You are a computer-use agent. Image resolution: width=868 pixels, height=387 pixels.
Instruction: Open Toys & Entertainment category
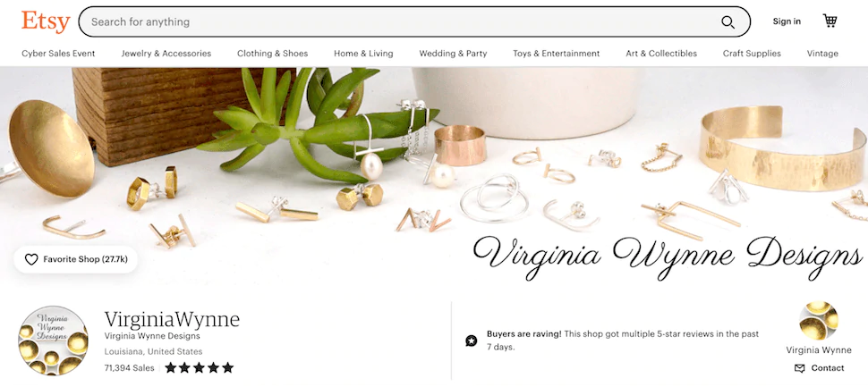click(556, 54)
